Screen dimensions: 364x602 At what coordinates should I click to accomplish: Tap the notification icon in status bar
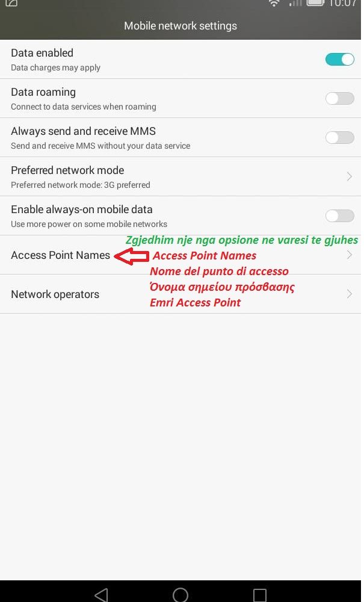point(12,3)
